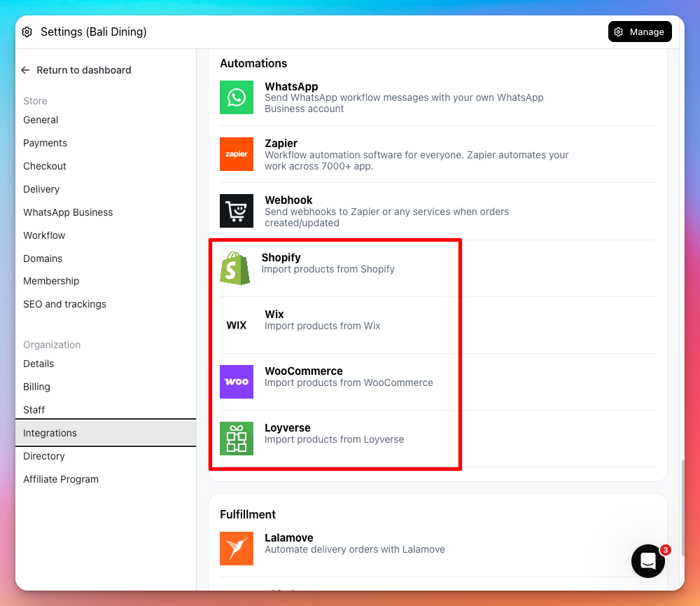This screenshot has width=700, height=606.
Task: Open Affiliate Program page
Action: click(x=61, y=479)
